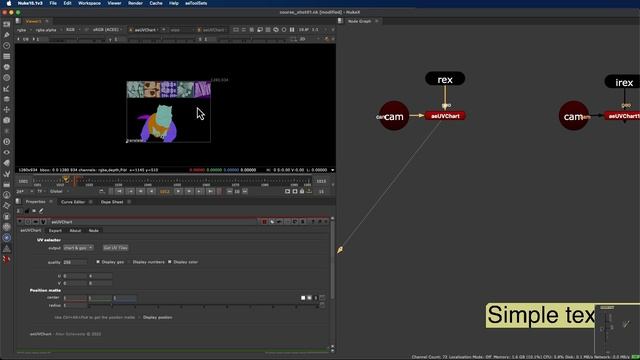The image size is (640, 360).
Task: Click the red icon in aeUVChart properties header
Action: click(x=264, y=222)
